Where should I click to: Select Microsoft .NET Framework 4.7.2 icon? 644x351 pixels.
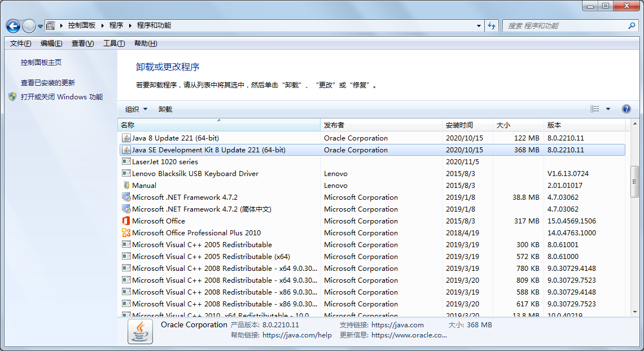tap(126, 197)
